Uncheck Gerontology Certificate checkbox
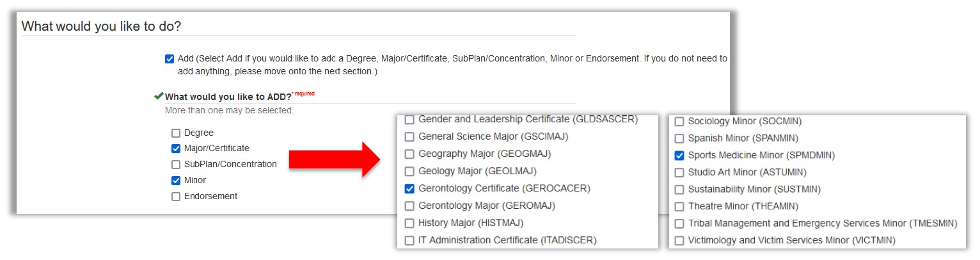The height and width of the screenshot is (260, 980). (x=409, y=189)
